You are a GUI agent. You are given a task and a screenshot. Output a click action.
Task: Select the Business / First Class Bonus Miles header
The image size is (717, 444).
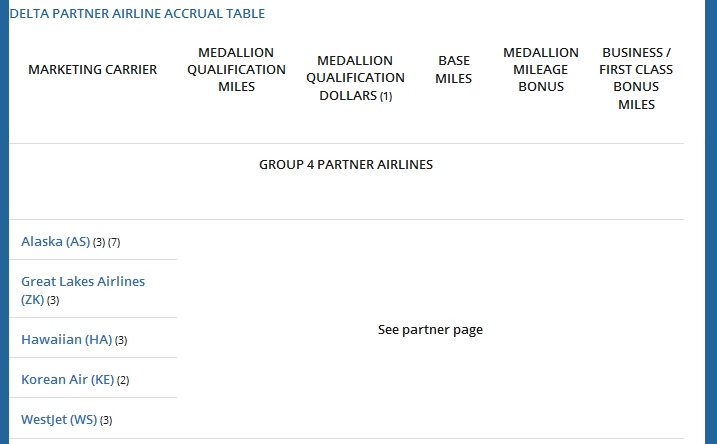tap(636, 78)
